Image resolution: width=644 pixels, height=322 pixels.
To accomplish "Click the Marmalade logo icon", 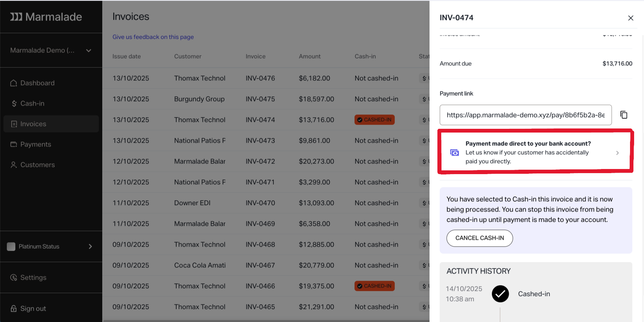I will [x=16, y=17].
